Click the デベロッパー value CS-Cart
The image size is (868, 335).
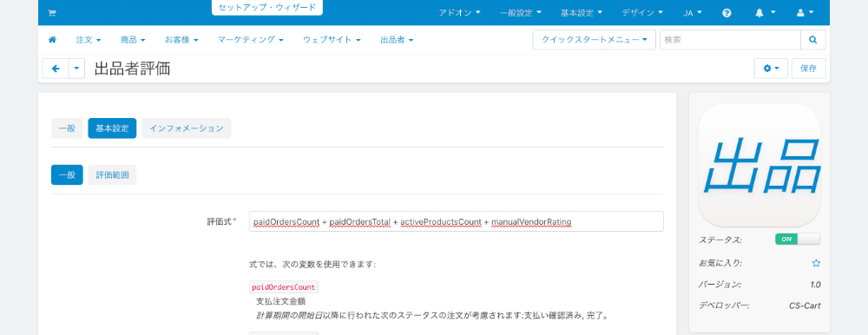(805, 305)
